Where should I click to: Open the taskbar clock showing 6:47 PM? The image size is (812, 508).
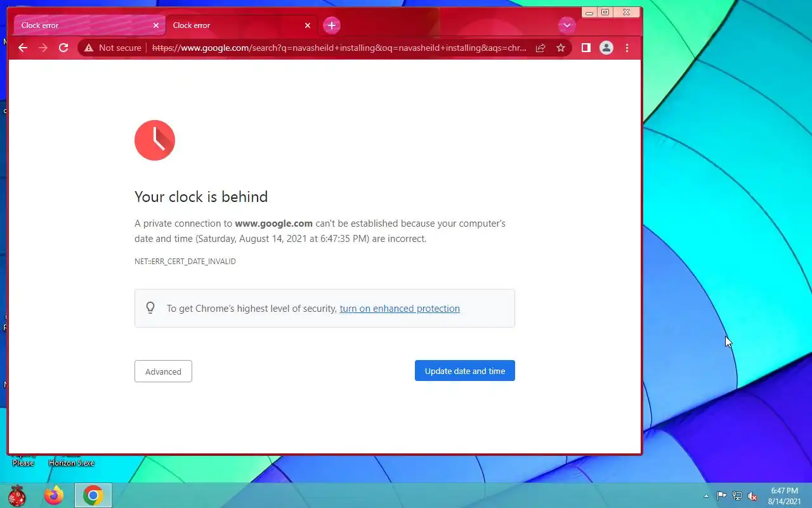pos(784,496)
